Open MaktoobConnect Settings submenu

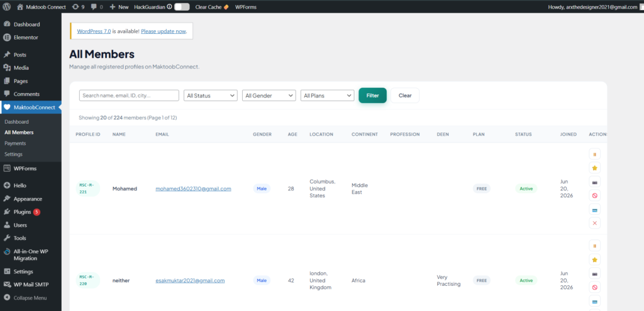[14, 155]
